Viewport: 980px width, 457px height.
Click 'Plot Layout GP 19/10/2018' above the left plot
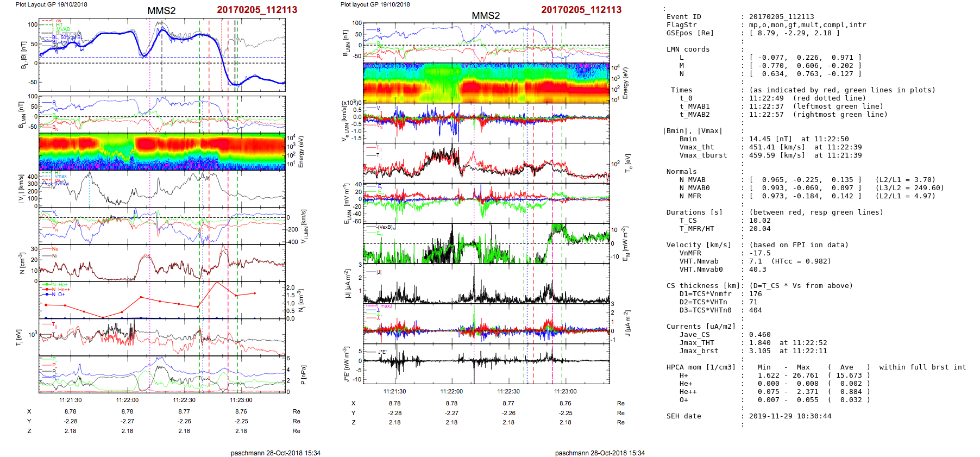[x=51, y=4]
